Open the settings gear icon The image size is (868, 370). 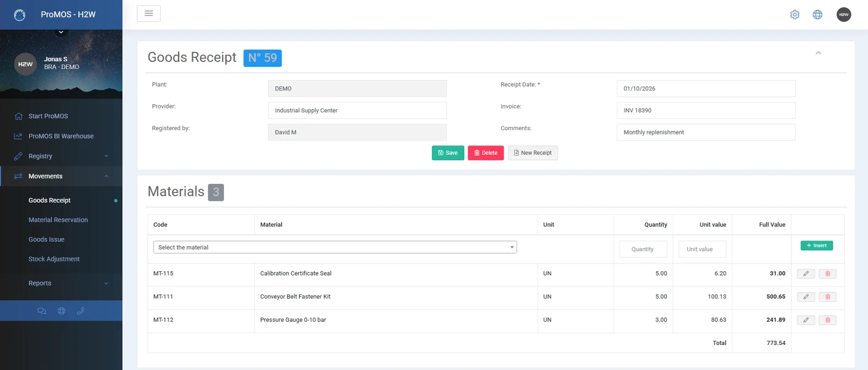pyautogui.click(x=795, y=15)
